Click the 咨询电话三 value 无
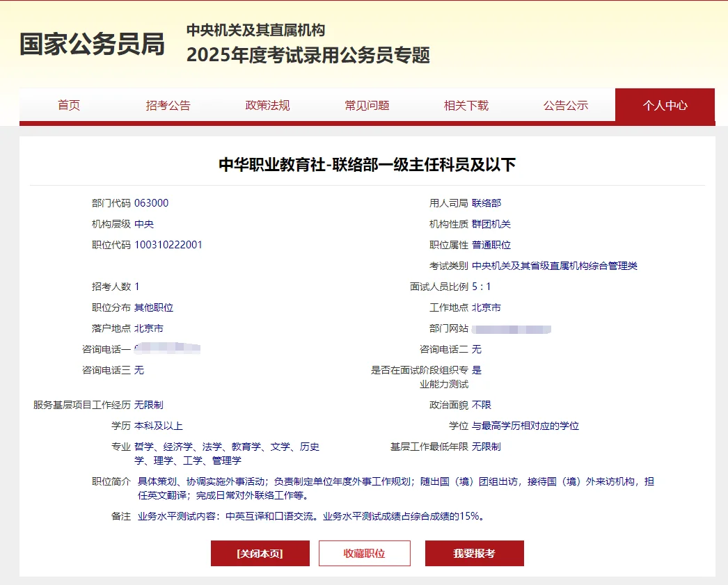 click(x=139, y=370)
